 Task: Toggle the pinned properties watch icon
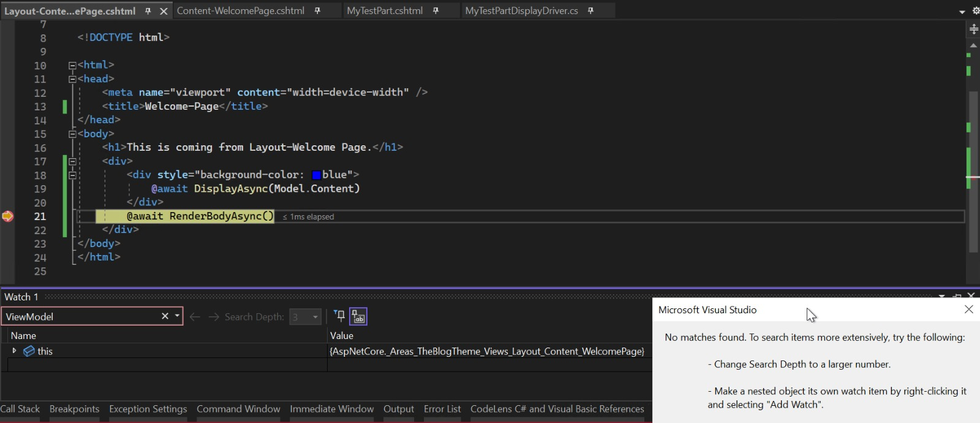coord(339,316)
